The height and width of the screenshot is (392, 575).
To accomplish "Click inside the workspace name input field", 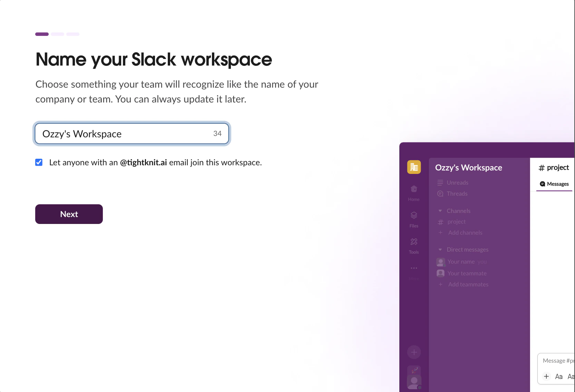I will (x=131, y=134).
